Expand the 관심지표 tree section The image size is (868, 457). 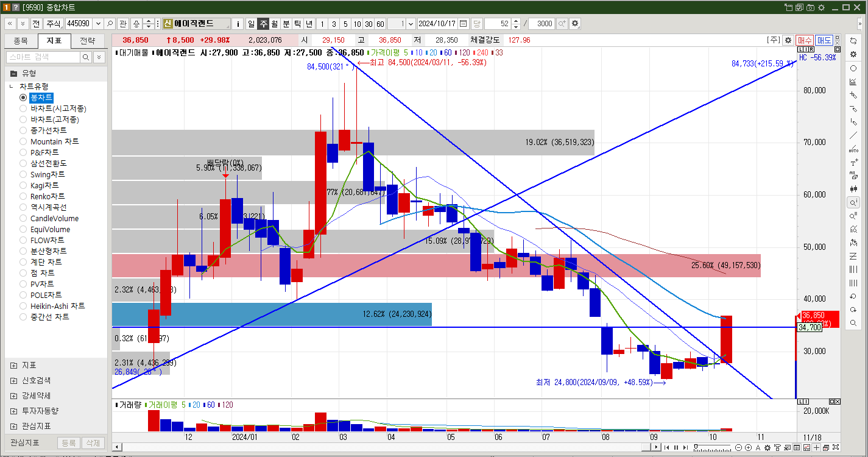[x=13, y=426]
